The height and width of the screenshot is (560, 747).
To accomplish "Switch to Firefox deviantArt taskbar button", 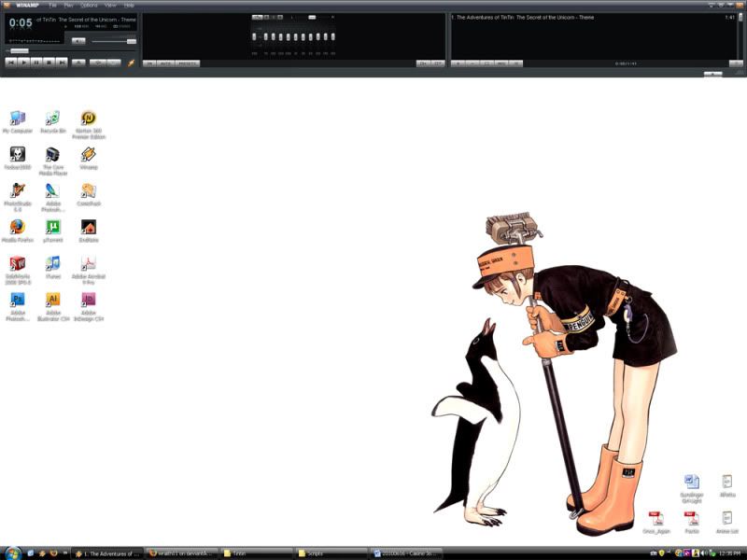I will (181, 553).
